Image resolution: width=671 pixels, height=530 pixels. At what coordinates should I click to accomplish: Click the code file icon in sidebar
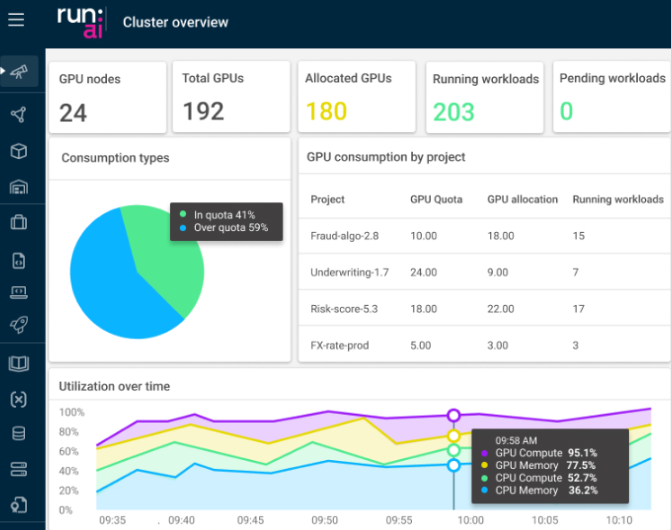click(18, 259)
